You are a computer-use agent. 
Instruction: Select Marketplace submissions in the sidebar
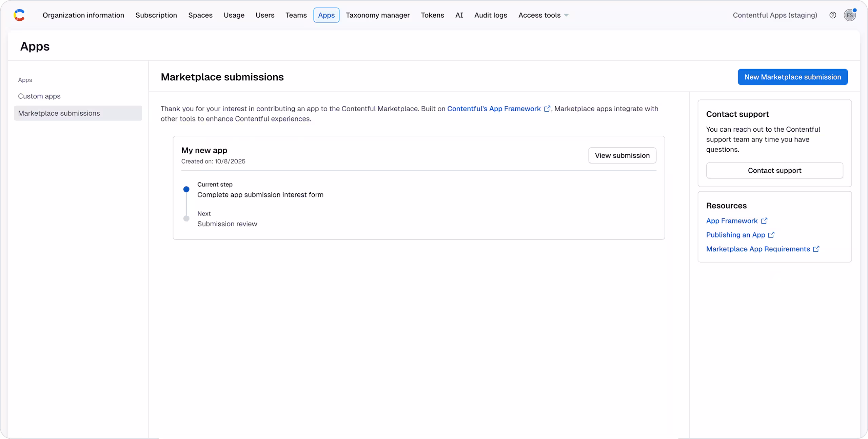pos(78,113)
